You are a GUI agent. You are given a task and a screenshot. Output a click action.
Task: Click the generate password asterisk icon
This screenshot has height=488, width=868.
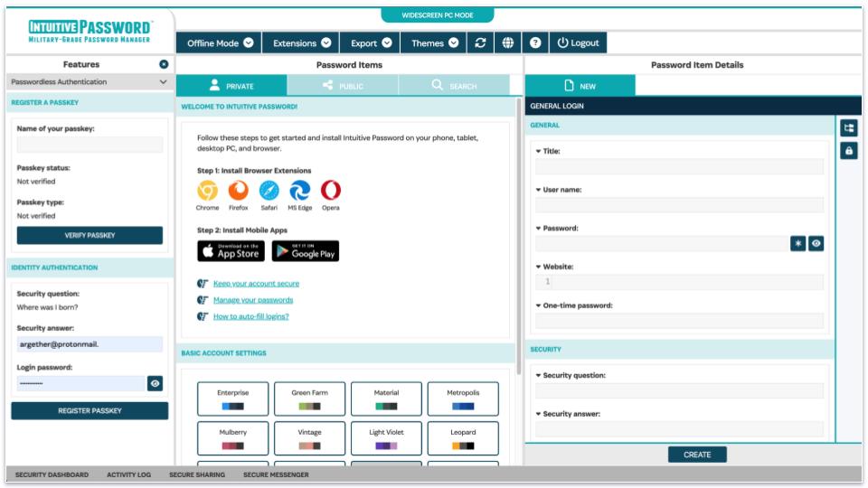(x=797, y=243)
